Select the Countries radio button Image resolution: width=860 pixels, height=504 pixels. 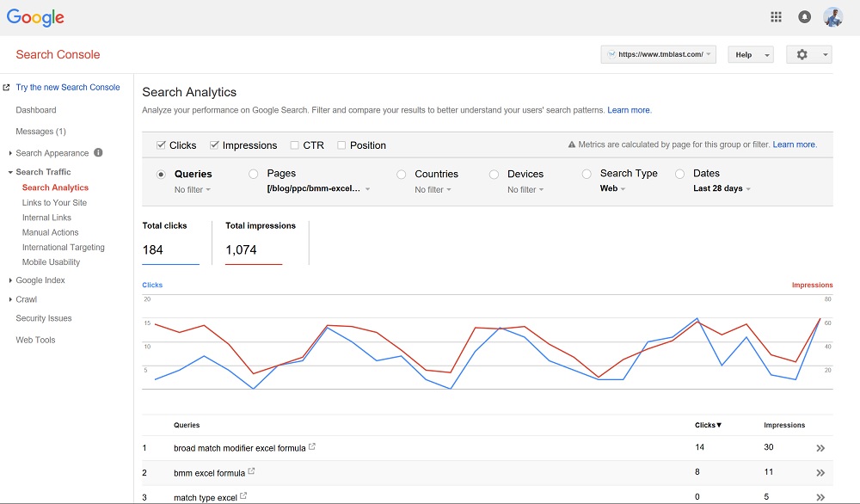[402, 175]
